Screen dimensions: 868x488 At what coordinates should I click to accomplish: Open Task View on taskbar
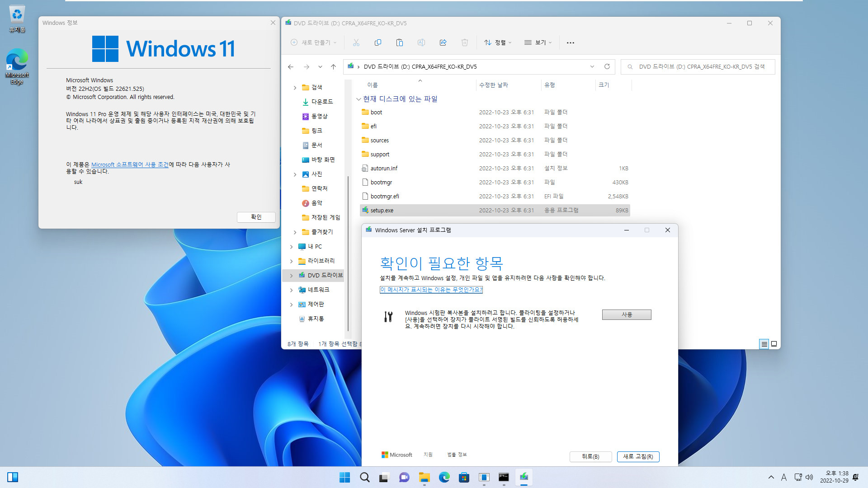[384, 477]
